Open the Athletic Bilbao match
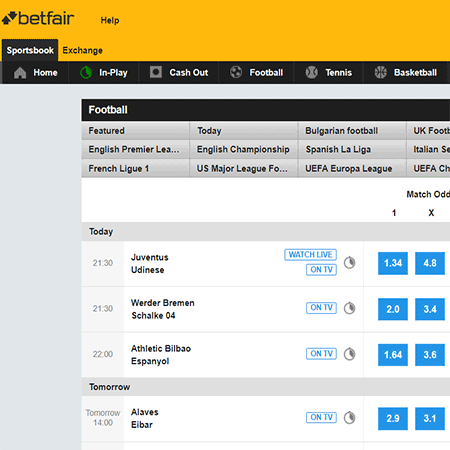 pyautogui.click(x=161, y=355)
